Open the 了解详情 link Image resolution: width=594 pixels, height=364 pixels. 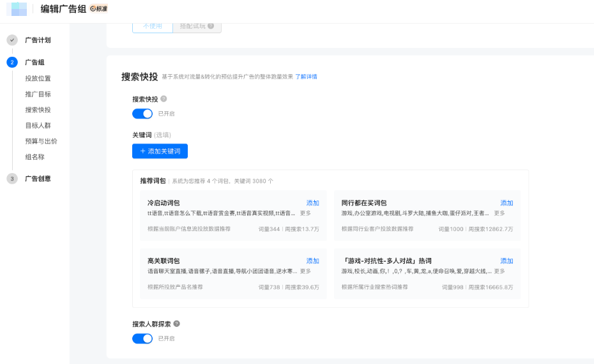coord(306,77)
